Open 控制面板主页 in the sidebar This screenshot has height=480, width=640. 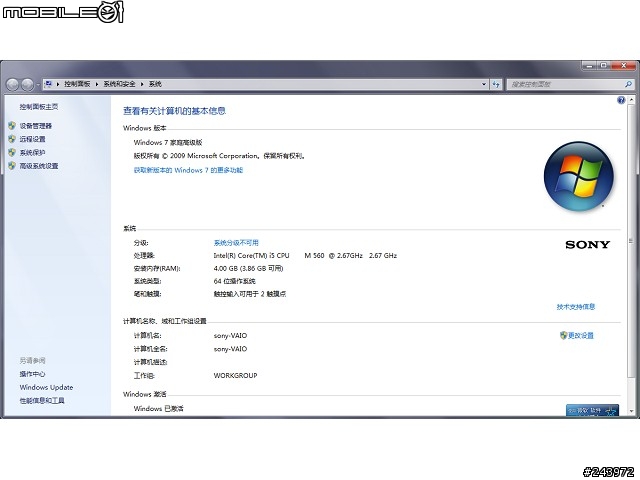click(39, 107)
